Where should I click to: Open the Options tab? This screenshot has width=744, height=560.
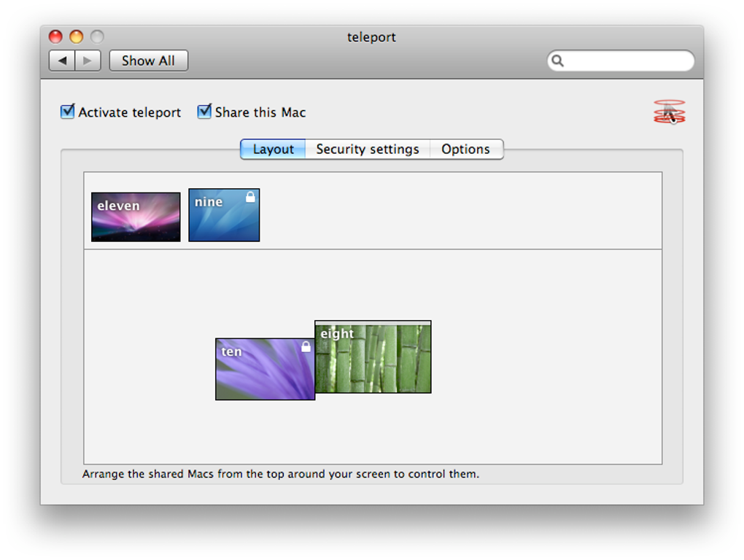pos(466,149)
